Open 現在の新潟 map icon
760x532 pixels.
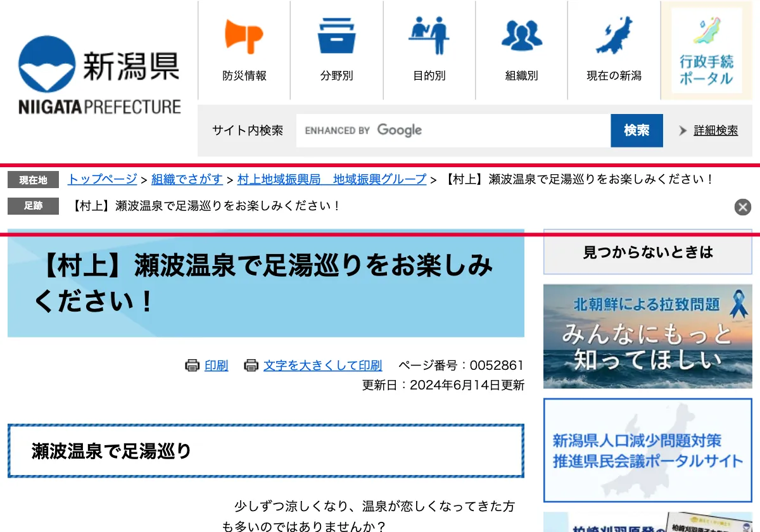(614, 35)
